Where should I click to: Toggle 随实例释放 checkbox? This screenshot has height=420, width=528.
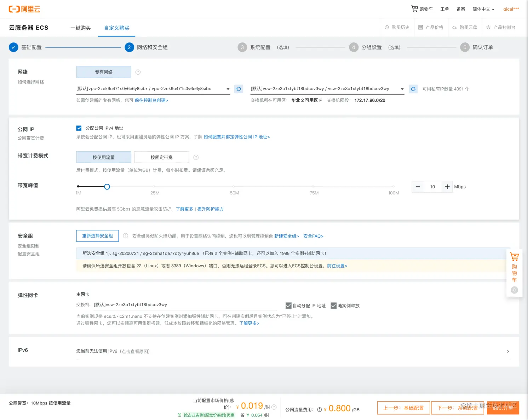[x=333, y=305]
